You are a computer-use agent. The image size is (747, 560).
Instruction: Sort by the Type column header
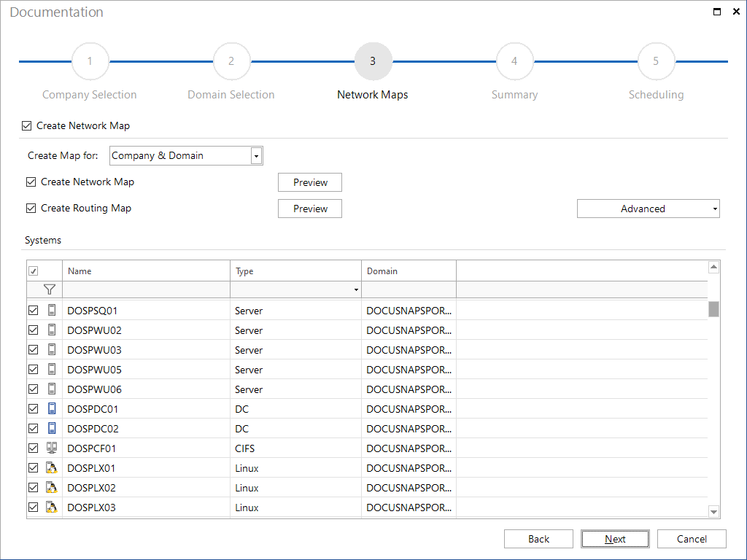point(296,271)
